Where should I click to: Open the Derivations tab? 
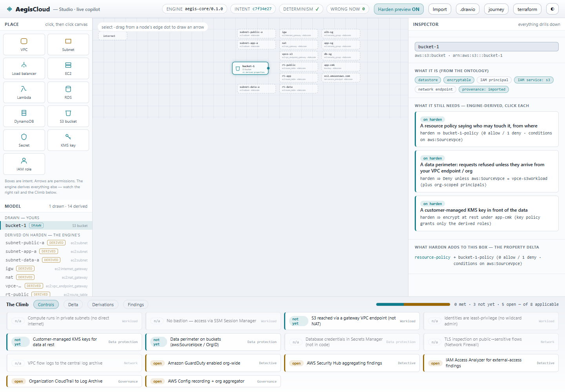103,305
